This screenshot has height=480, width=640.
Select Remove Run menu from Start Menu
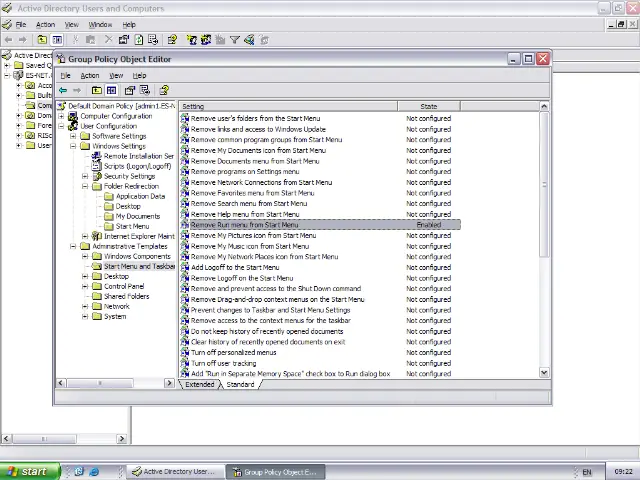tap(320, 225)
